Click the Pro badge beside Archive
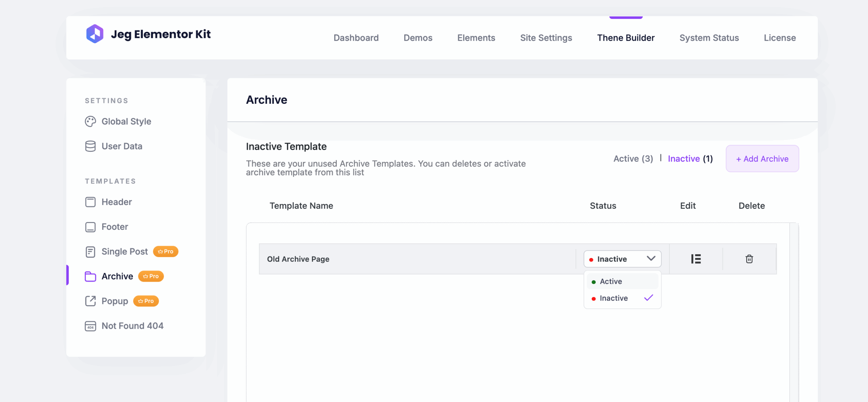 (151, 276)
